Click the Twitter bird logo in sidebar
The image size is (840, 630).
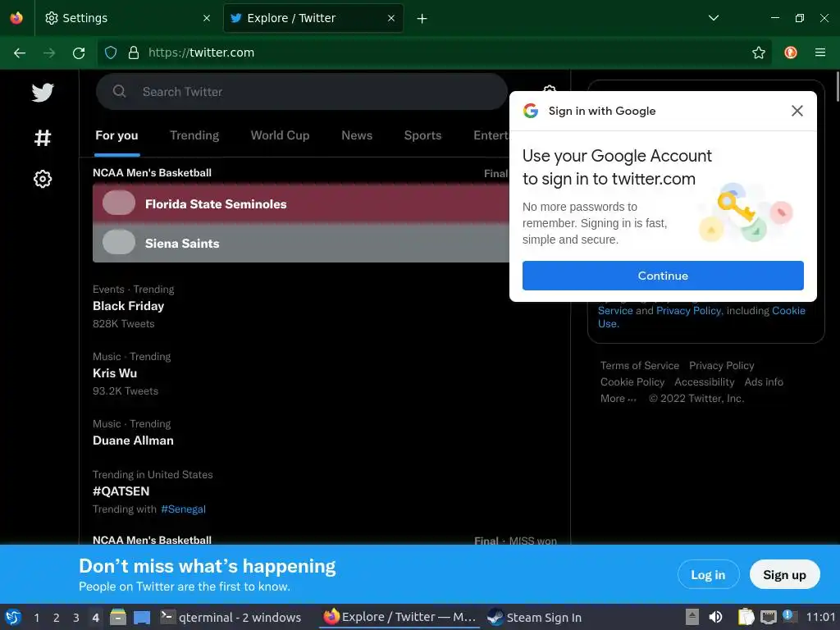(43, 92)
